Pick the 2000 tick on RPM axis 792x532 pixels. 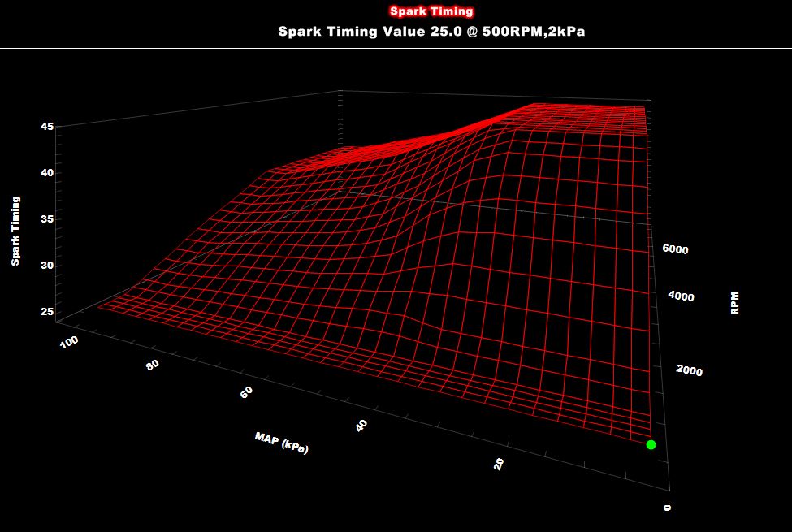coord(689,371)
